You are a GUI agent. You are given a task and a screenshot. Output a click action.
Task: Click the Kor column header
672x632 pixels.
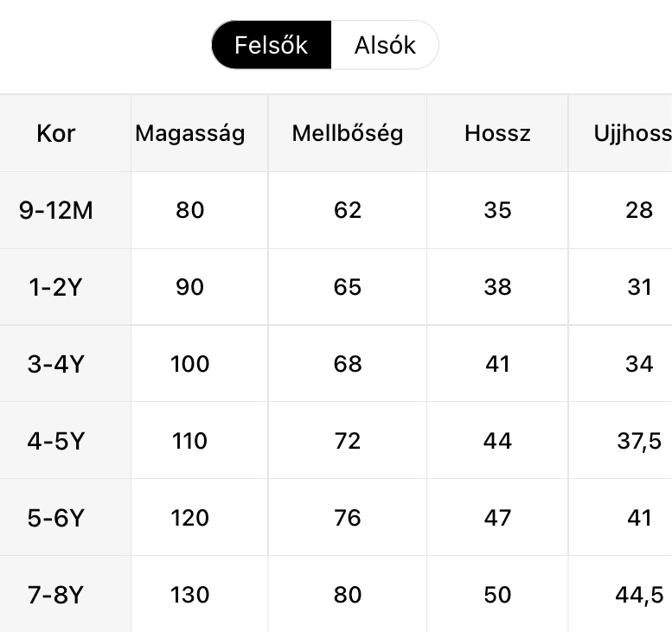tap(56, 133)
